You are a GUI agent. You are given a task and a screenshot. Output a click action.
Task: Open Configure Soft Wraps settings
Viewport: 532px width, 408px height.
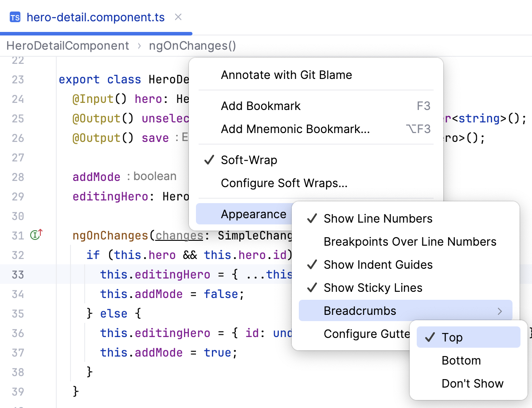click(284, 183)
